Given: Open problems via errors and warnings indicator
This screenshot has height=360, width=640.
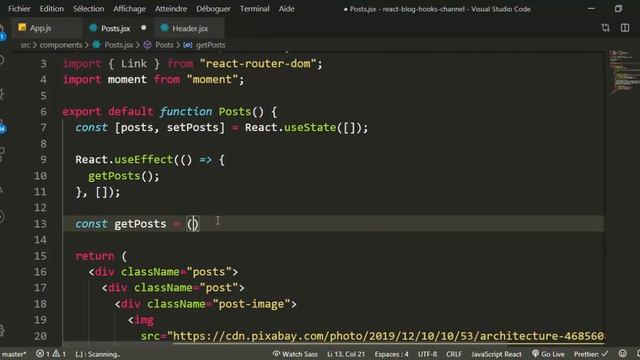Looking at the screenshot, I should point(51,354).
